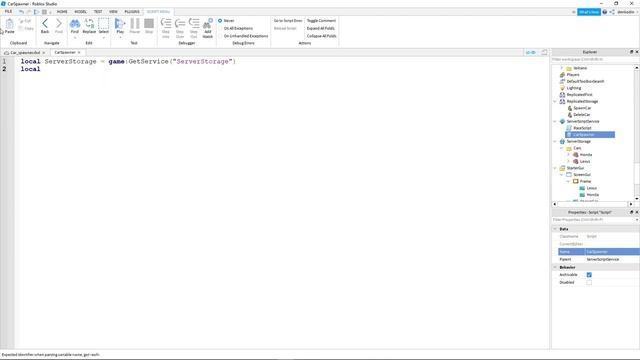
Task: Open the Car_spawner place tab
Action: point(24,53)
